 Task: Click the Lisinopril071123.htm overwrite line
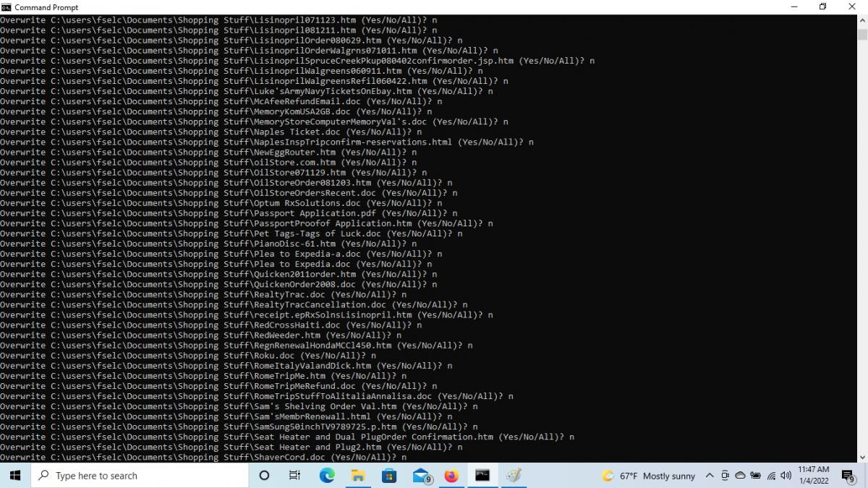click(x=218, y=20)
